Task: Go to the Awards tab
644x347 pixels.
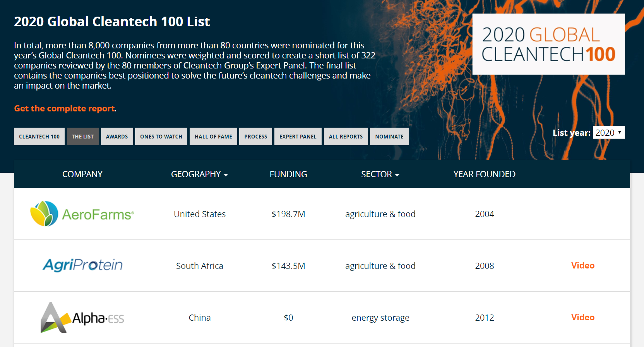Action: [x=117, y=137]
